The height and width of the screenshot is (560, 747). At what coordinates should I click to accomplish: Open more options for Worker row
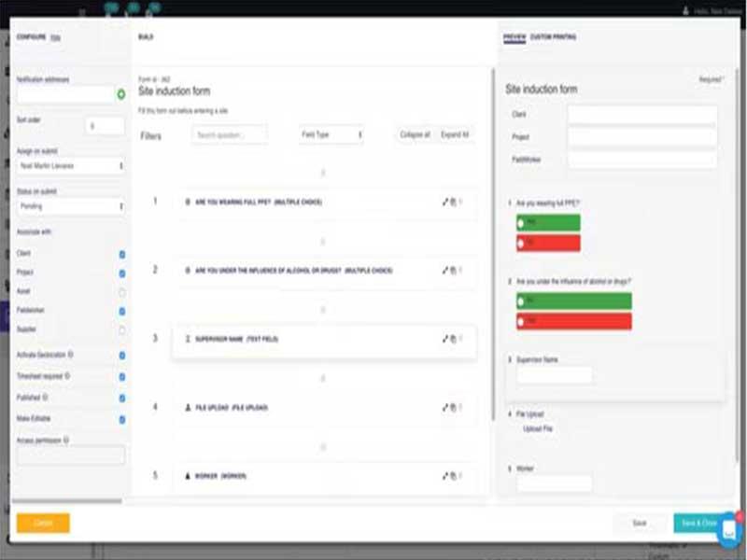(460, 476)
